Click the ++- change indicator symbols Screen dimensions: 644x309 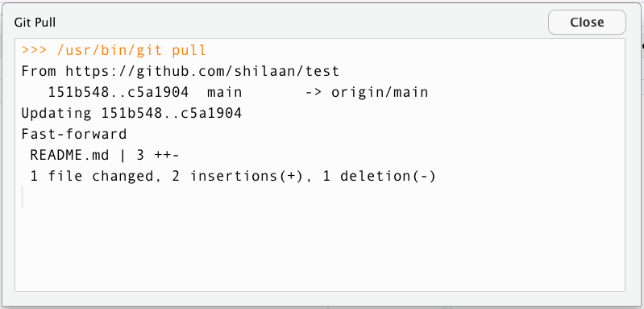(167, 156)
